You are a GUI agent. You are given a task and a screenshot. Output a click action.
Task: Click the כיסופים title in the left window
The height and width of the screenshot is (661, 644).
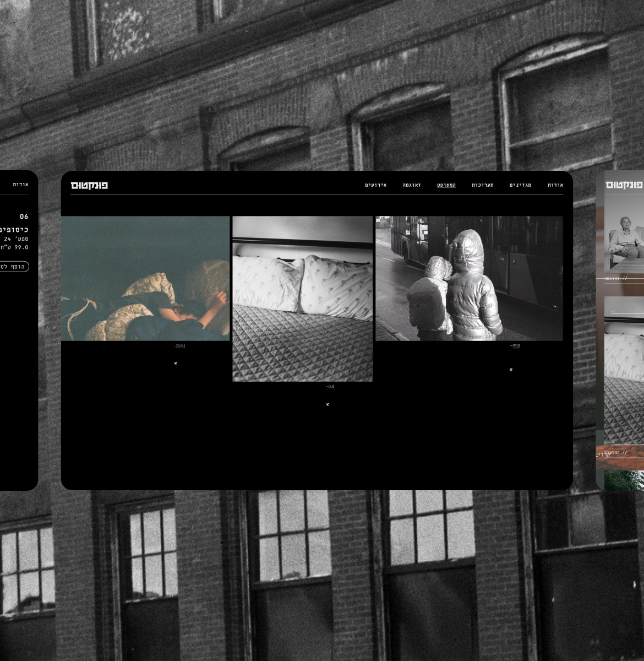(x=14, y=229)
